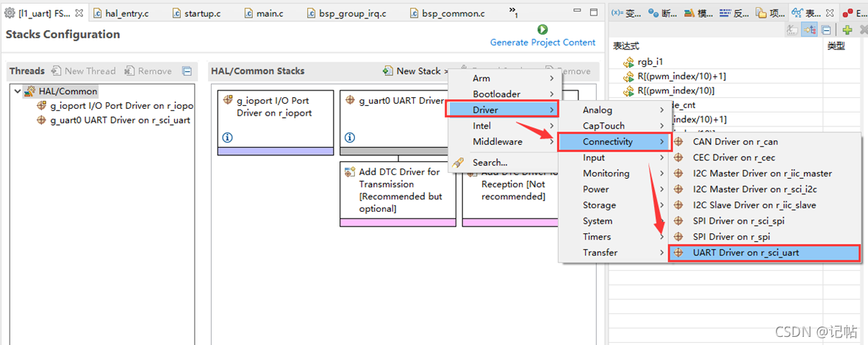The height and width of the screenshot is (345, 868).
Task: Select I2C Master Driver on r_sci_i2c
Action: pos(765,189)
